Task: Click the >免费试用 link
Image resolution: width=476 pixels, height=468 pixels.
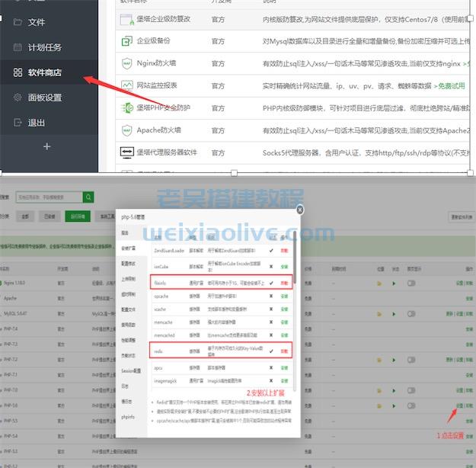Action: coord(449,86)
